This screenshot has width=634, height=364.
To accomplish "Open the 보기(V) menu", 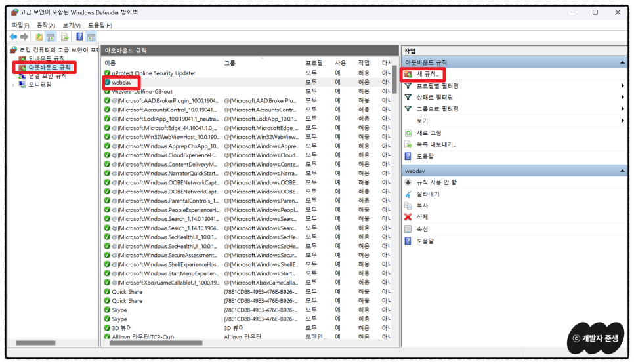I will pos(71,25).
